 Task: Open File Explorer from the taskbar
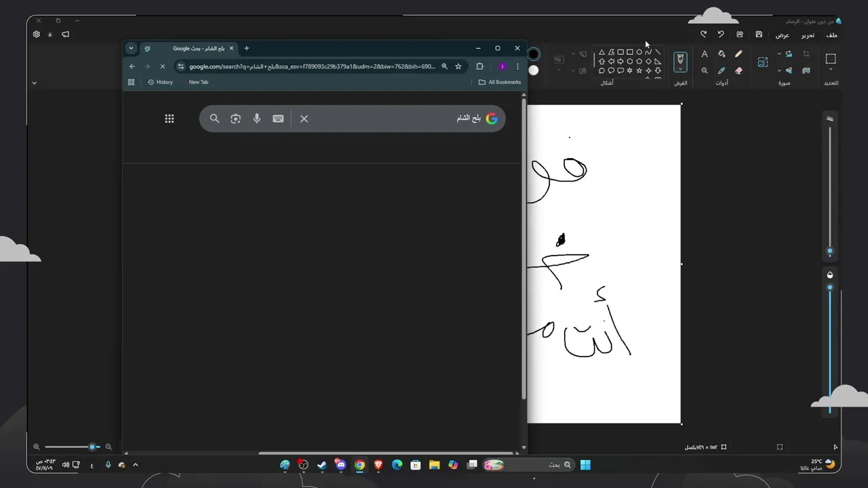[434, 465]
